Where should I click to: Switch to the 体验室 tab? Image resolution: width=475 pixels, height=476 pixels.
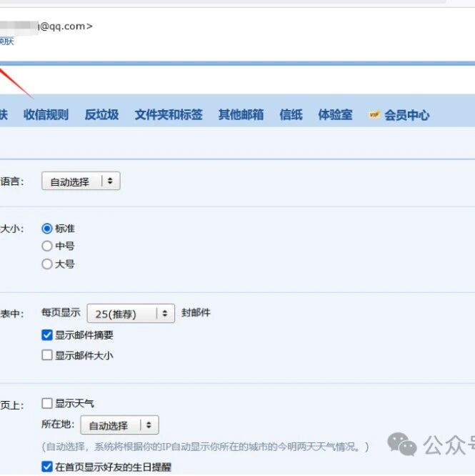point(335,115)
